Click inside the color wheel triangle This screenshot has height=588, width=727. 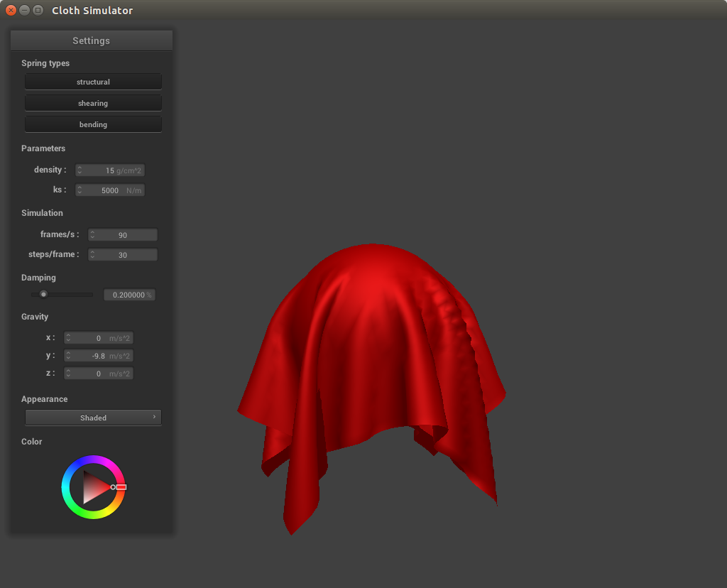point(93,487)
